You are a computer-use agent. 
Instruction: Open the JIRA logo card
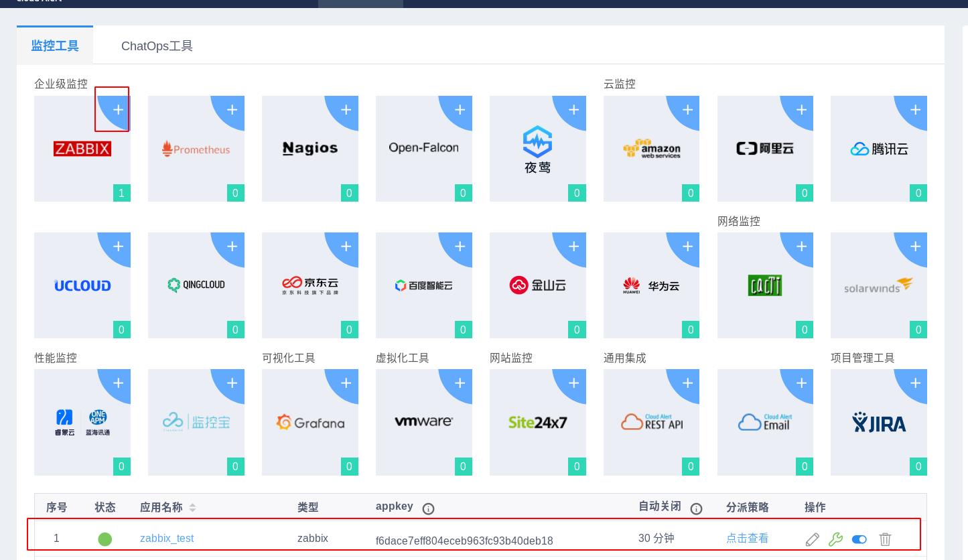click(x=879, y=422)
